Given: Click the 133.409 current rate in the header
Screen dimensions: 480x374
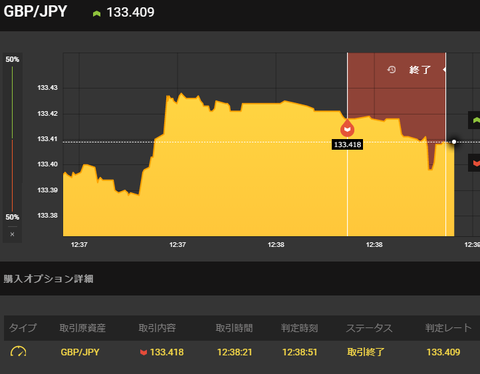Looking at the screenshot, I should click(x=131, y=13).
